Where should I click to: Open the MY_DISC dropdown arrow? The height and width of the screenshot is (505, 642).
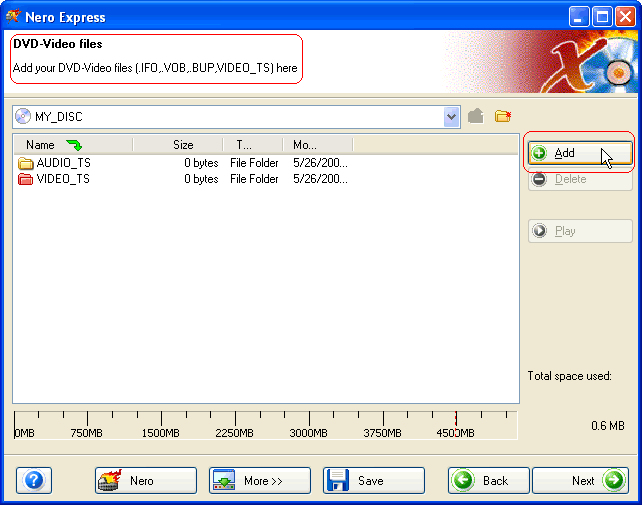(451, 116)
